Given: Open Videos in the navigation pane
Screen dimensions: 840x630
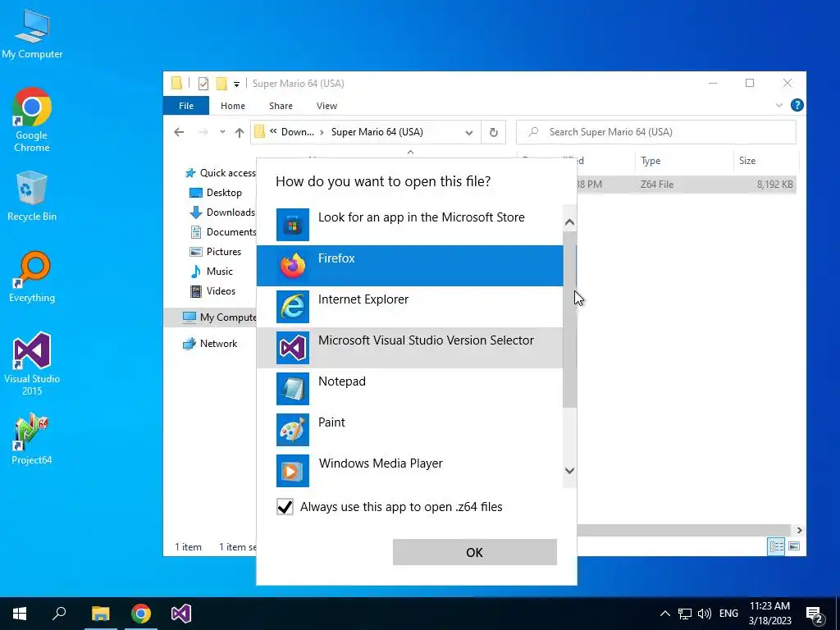Looking at the screenshot, I should click(x=213, y=291).
